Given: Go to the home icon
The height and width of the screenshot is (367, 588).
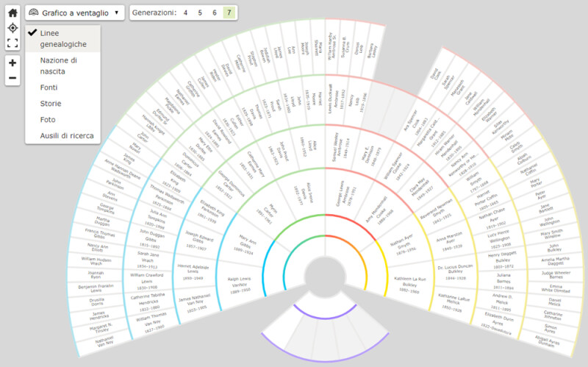Looking at the screenshot, I should [x=12, y=13].
